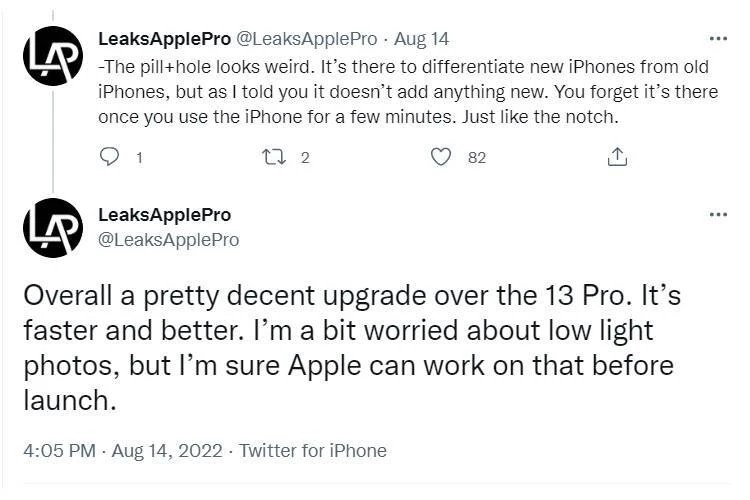
Task: Click the reply count of 1
Action: point(138,157)
